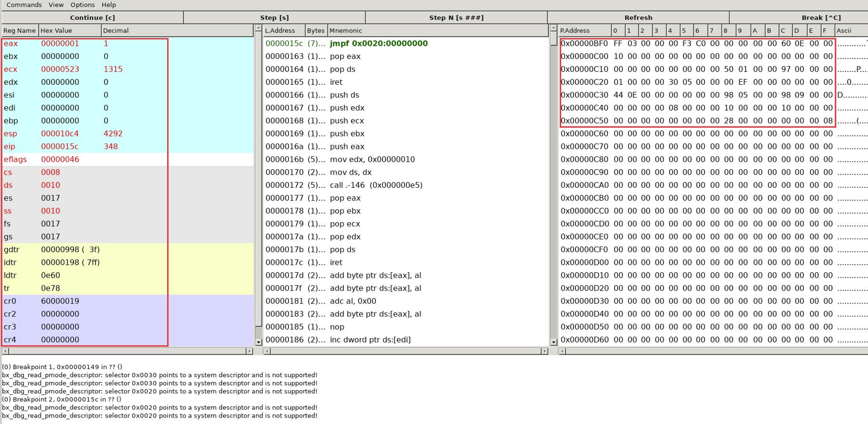Select the ds segment register row
Image resolution: width=868 pixels, height=424 pixels.
127,185
